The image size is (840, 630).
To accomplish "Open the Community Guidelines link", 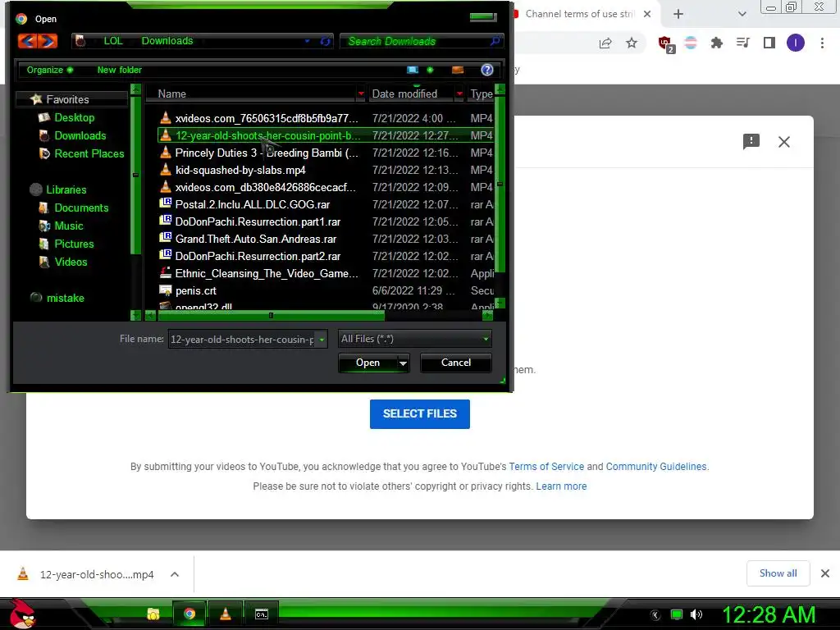I will (x=656, y=467).
